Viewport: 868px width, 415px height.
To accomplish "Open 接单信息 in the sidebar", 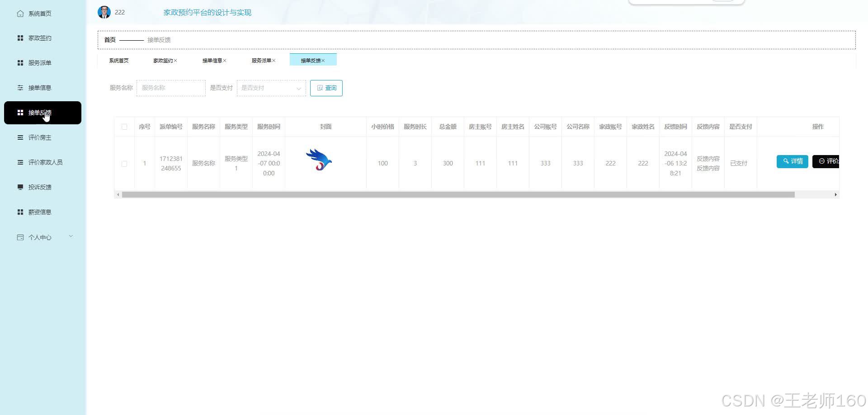I will coord(40,88).
